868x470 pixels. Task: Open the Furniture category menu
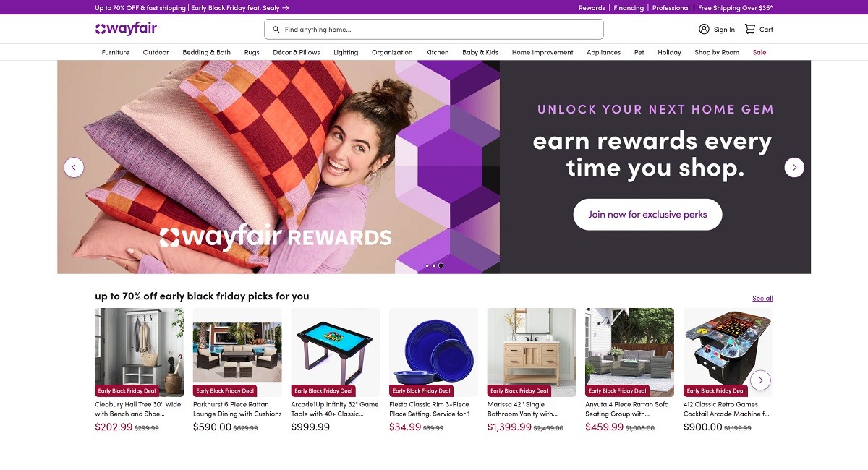pyautogui.click(x=116, y=52)
